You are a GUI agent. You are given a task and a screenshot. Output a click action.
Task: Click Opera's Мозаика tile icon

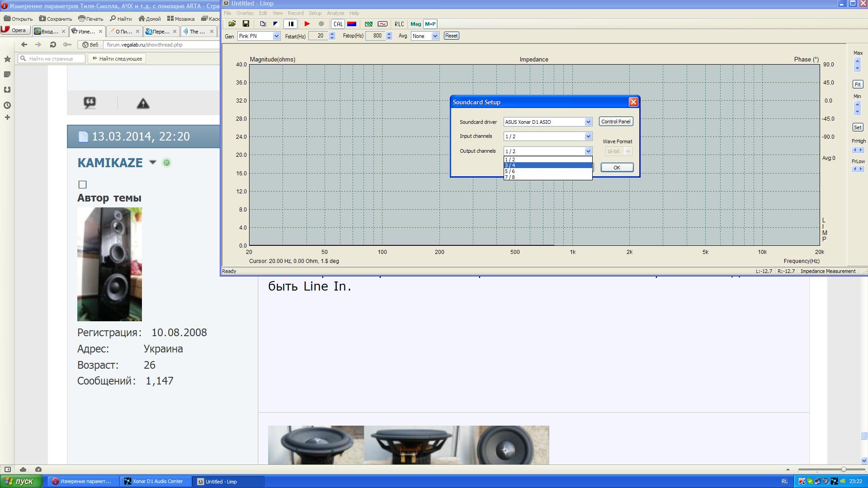click(181, 19)
